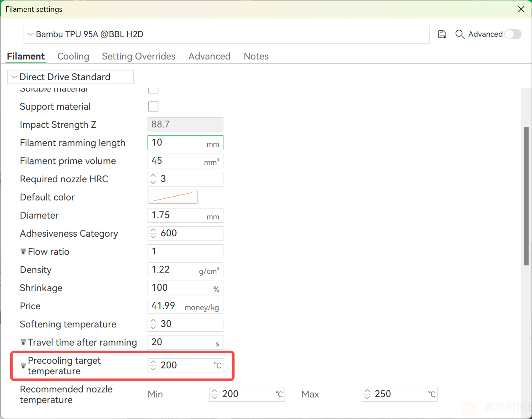This screenshot has width=532, height=419.
Task: Decrease the Required nozzle HRC value
Action: point(153,182)
